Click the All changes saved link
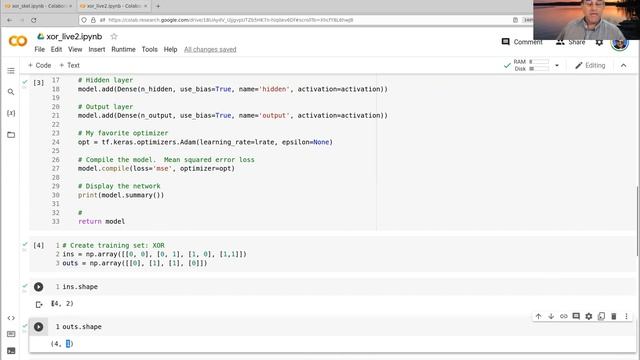This screenshot has width=640, height=360. pos(210,49)
